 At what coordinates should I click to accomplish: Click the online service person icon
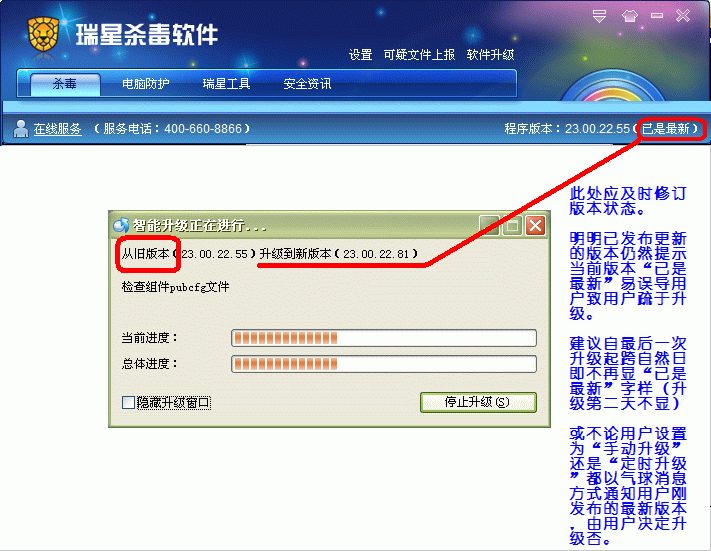20,129
